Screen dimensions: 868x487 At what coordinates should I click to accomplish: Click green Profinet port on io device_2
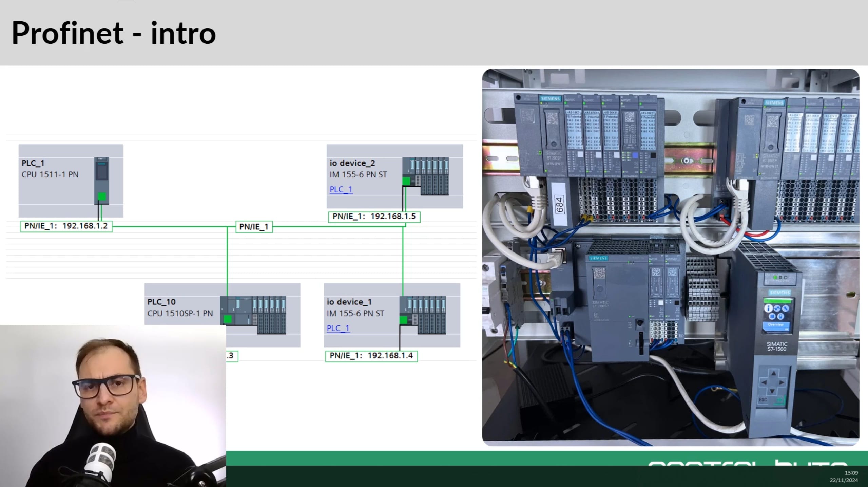tap(406, 181)
